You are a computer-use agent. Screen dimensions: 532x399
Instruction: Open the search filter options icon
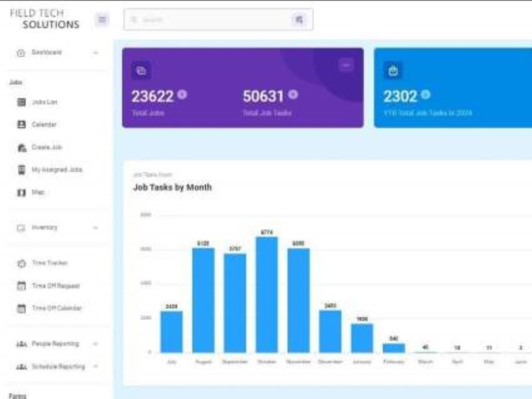[298, 20]
